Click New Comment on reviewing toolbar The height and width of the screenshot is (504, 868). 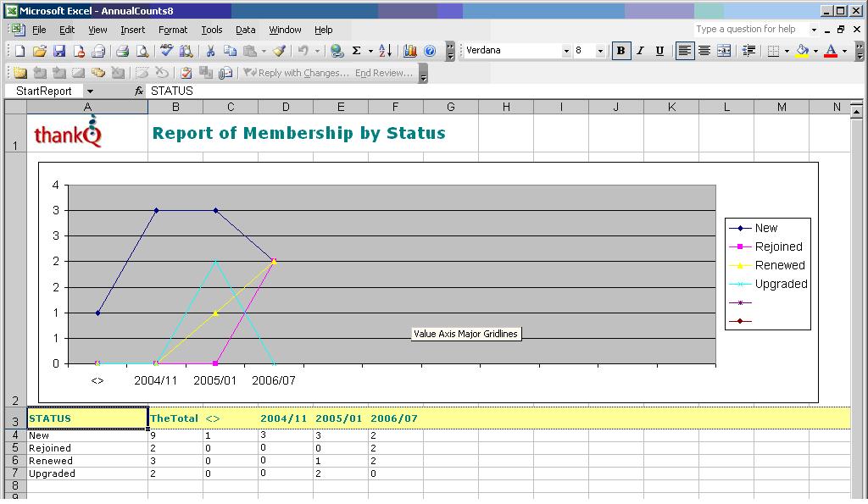[x=20, y=73]
